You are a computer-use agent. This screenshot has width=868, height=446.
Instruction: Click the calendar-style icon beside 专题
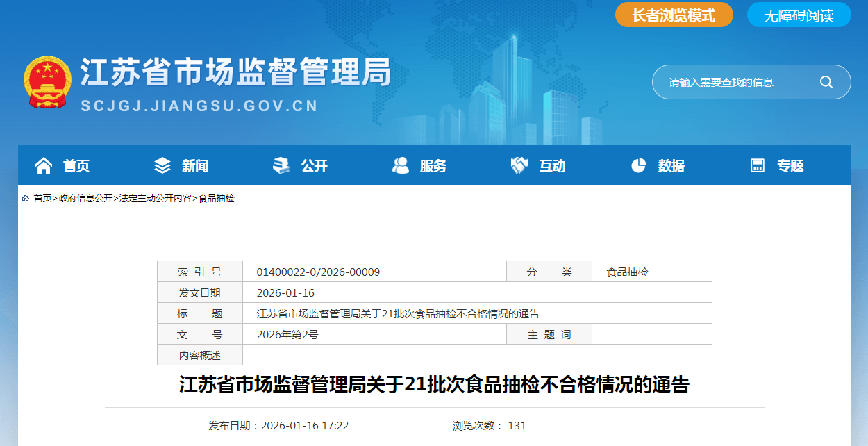758,165
